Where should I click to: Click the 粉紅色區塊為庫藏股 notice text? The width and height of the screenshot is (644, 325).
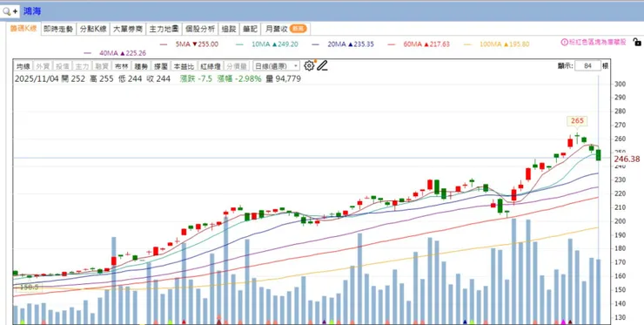pos(598,42)
